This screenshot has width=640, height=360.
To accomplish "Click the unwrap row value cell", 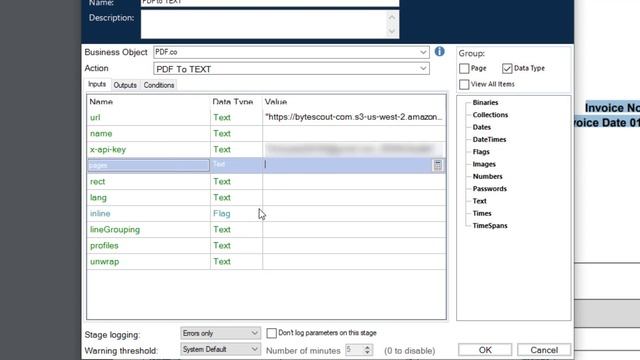I will (x=354, y=262).
